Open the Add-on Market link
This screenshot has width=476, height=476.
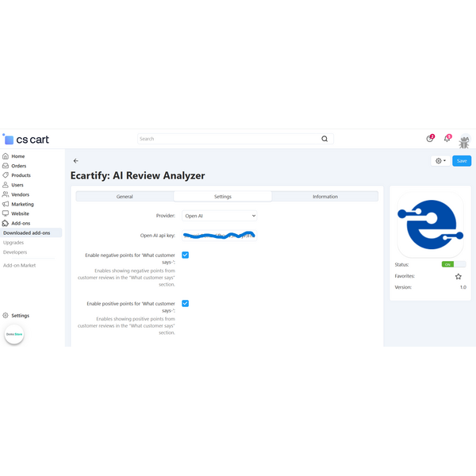point(19,265)
